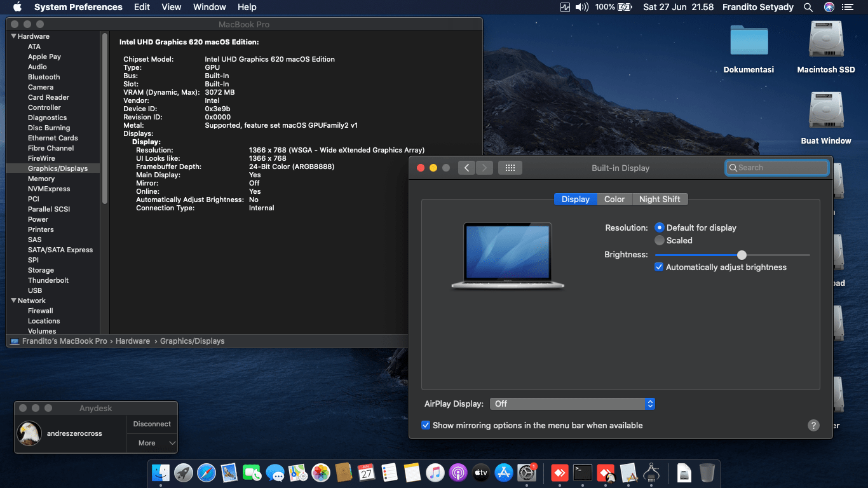Open Terminal icon in the Dock
This screenshot has width=868, height=488.
[x=583, y=473]
